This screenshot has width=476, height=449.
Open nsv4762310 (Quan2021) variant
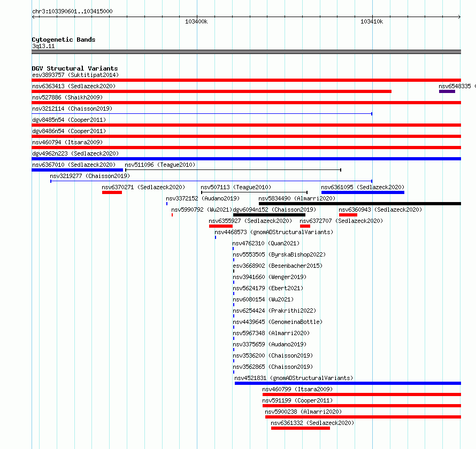click(x=266, y=243)
